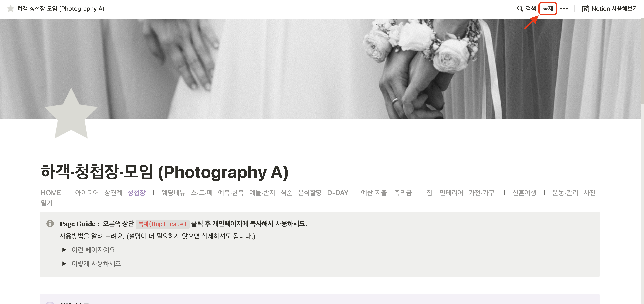The height and width of the screenshot is (304, 644).
Task: Go to the 청첩장 page link
Action: point(136,193)
